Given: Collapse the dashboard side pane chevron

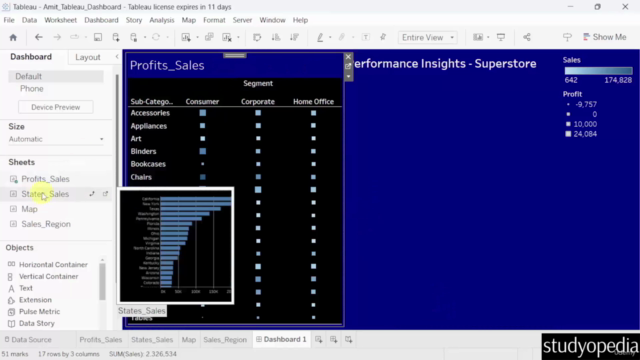Looking at the screenshot, I should tap(117, 57).
